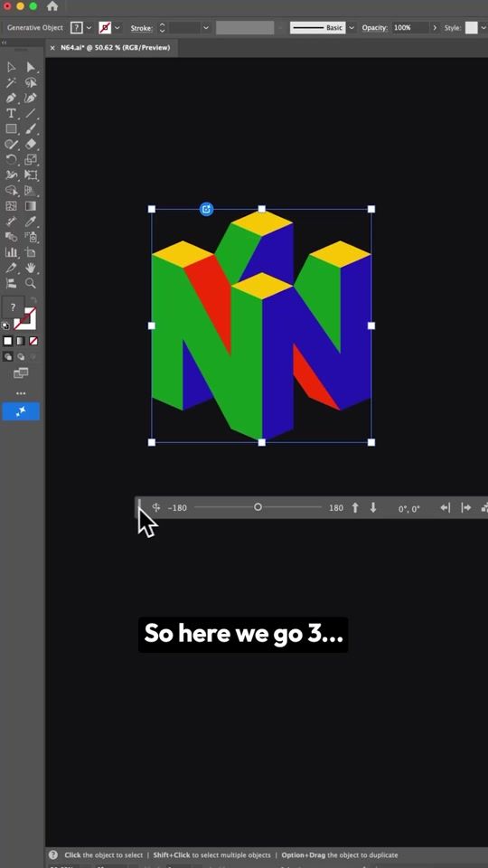Click the Home icon in title bar
488x868 pixels.
pyautogui.click(x=52, y=6)
